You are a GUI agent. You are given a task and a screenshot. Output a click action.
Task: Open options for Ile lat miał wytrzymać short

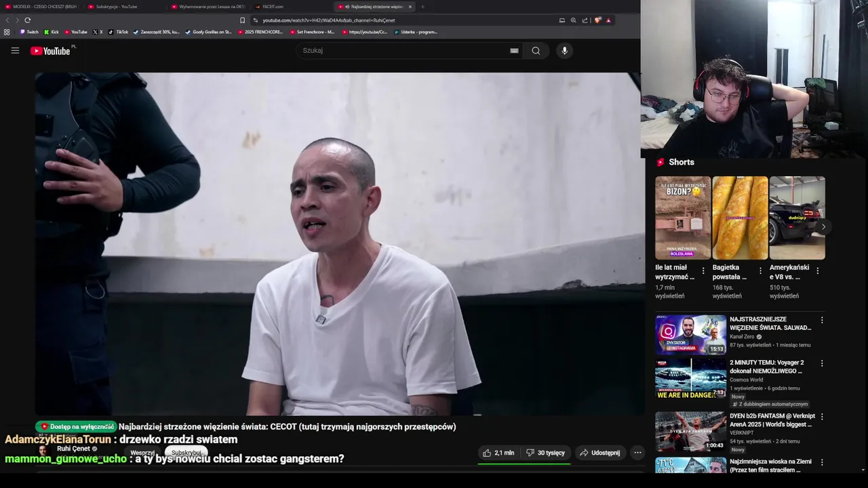click(703, 270)
